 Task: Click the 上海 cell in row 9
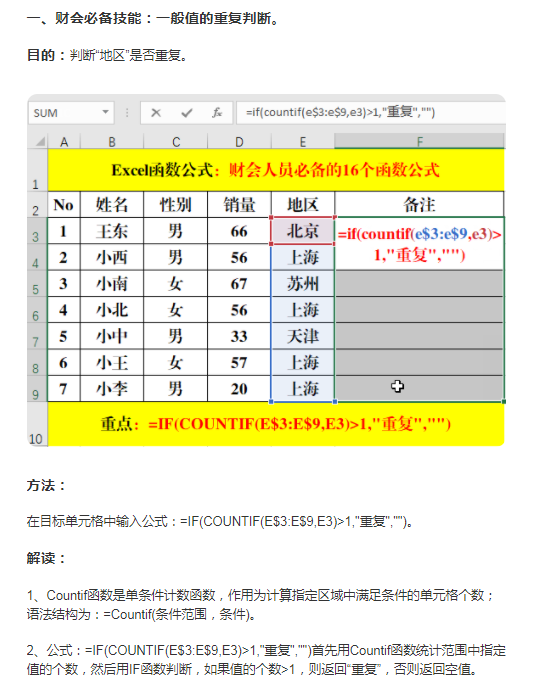303,389
